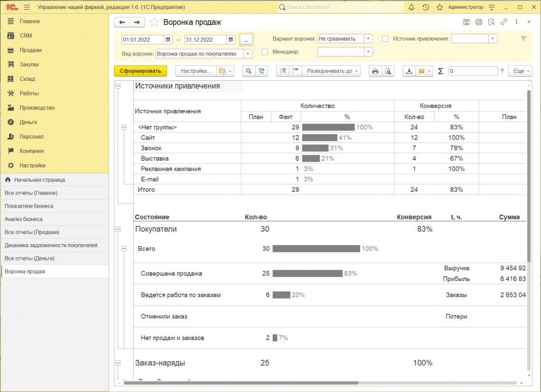Click Сформировать button

(x=141, y=71)
